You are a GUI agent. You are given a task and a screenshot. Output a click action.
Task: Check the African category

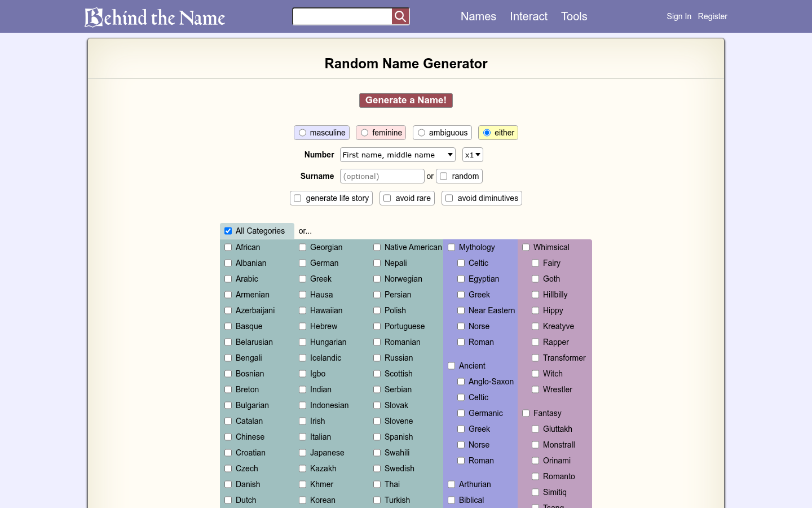tap(228, 247)
